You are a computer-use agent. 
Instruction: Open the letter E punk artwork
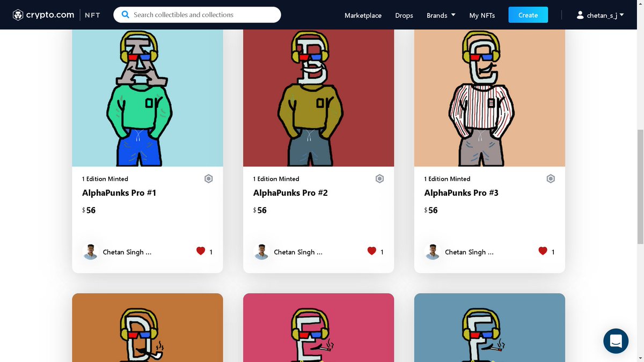[x=319, y=328]
